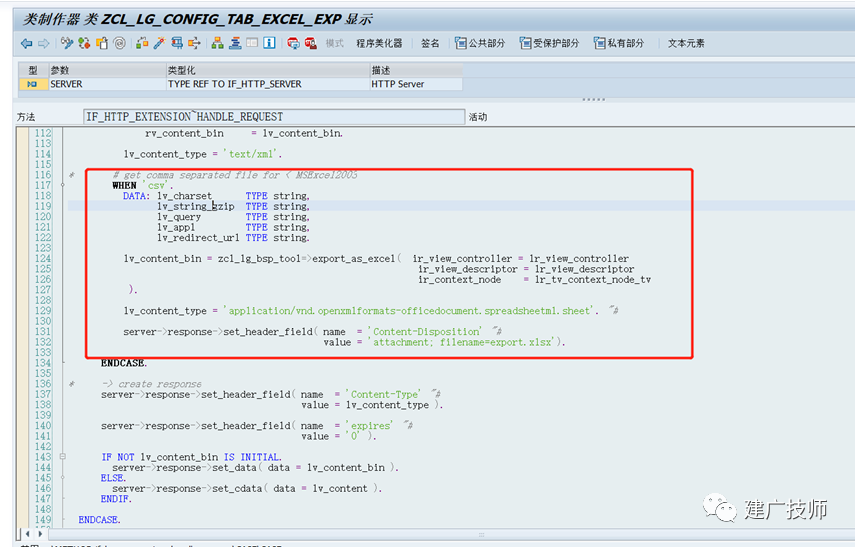This screenshot has width=855, height=547.
Task: Click the spiral Enhance icon
Action: pyautogui.click(x=119, y=43)
